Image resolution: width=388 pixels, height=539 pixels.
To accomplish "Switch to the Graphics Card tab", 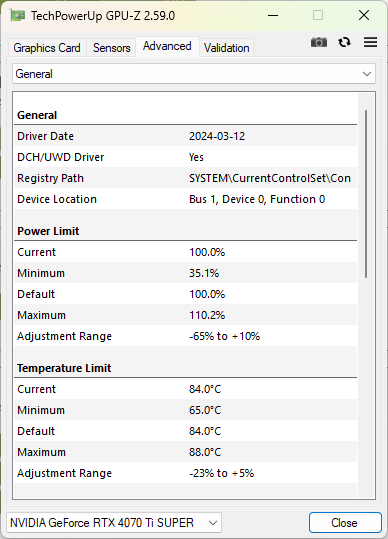I will tap(47, 47).
